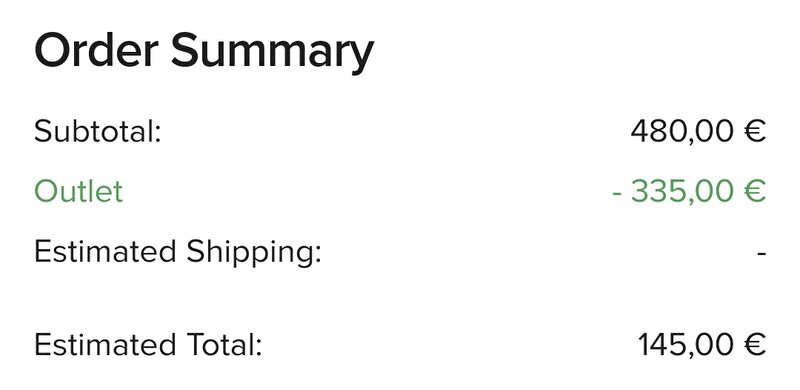The image size is (800, 390).
Task: Click the minus sign before 335,00
Action: coord(617,194)
